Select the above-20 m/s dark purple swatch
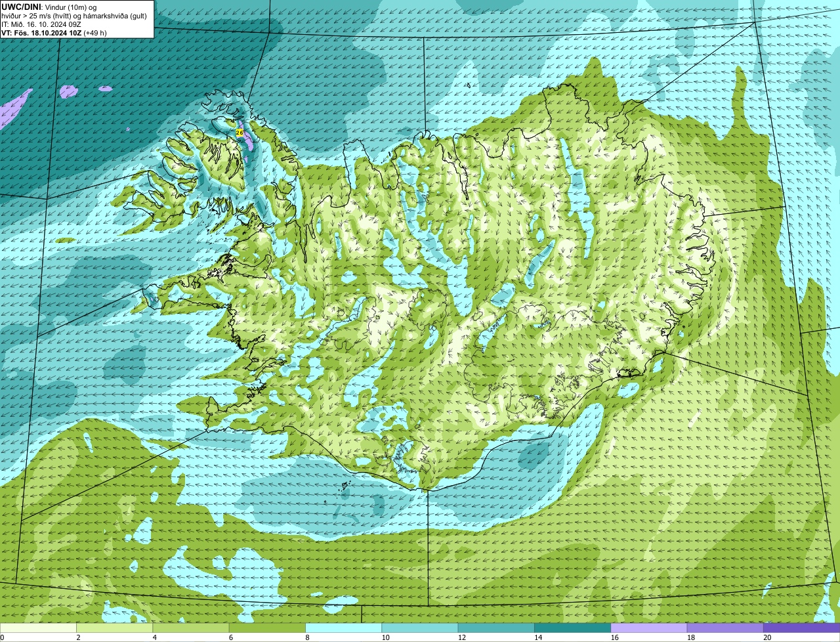 pos(801,628)
